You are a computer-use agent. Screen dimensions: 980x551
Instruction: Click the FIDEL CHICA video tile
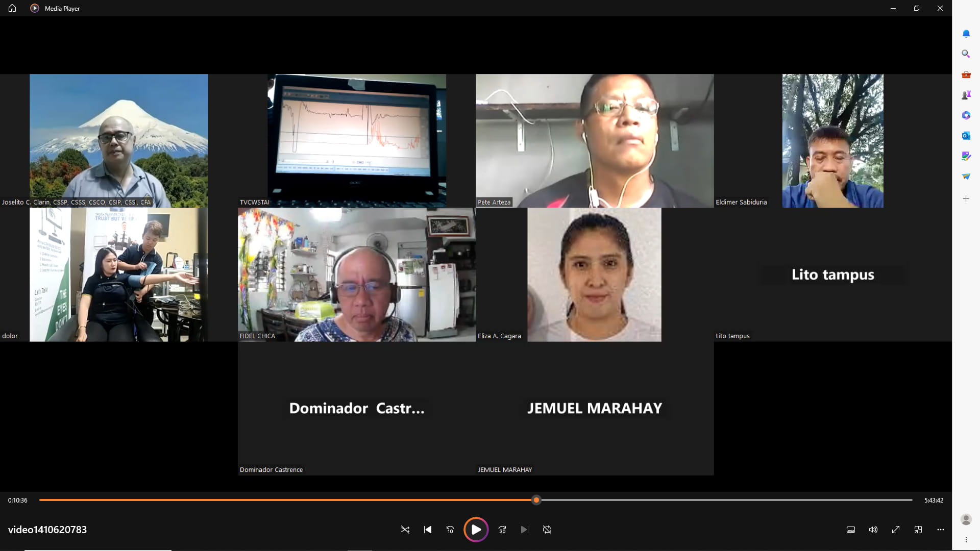357,274
